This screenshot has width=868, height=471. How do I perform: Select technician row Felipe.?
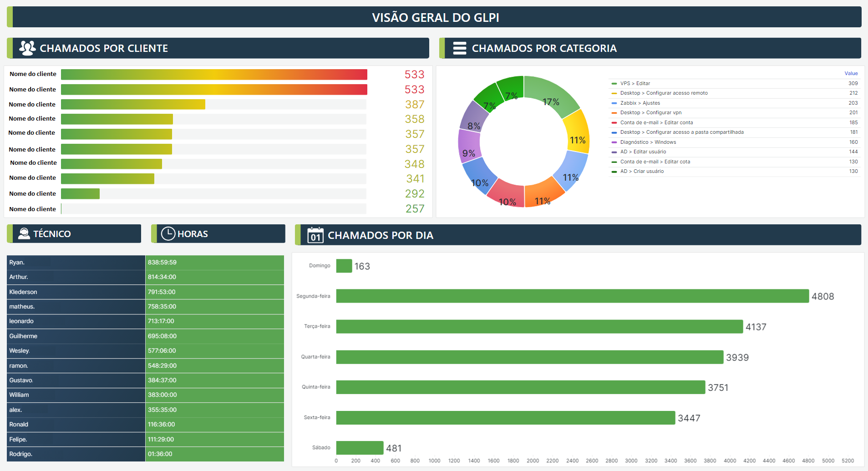(76, 439)
